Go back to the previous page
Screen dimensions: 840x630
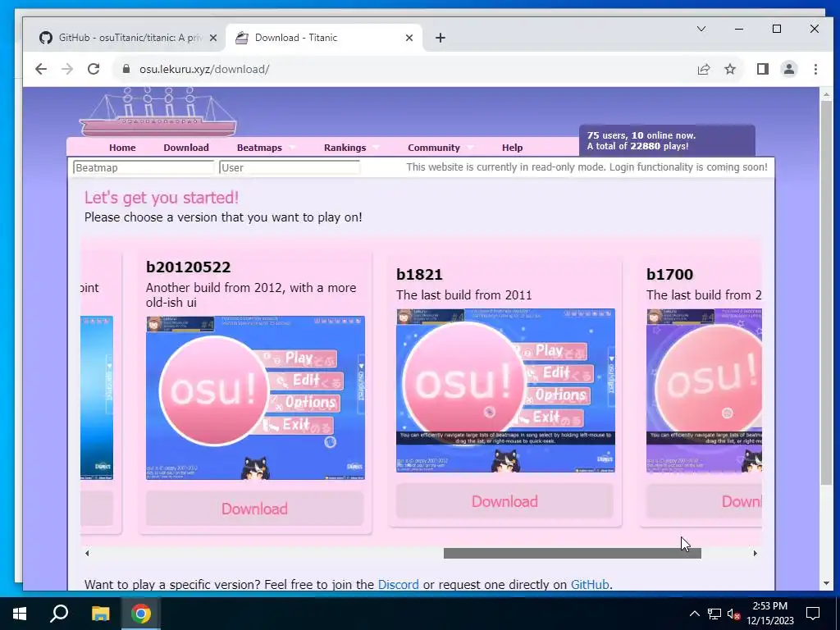click(x=41, y=69)
